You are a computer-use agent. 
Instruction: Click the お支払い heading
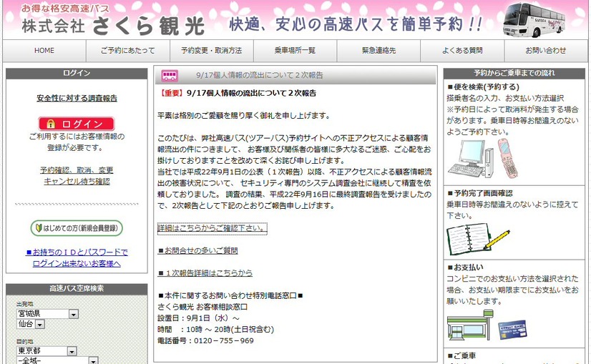[x=465, y=267]
